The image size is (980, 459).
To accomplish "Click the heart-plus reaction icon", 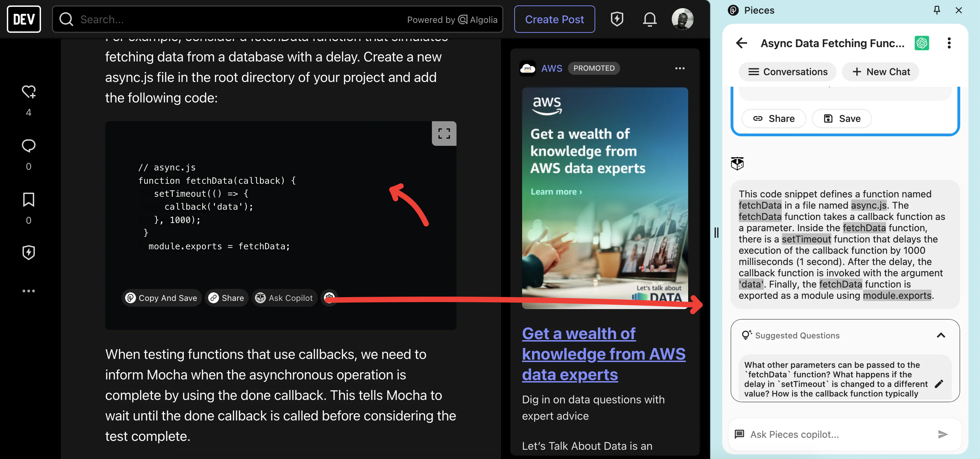I will (29, 92).
